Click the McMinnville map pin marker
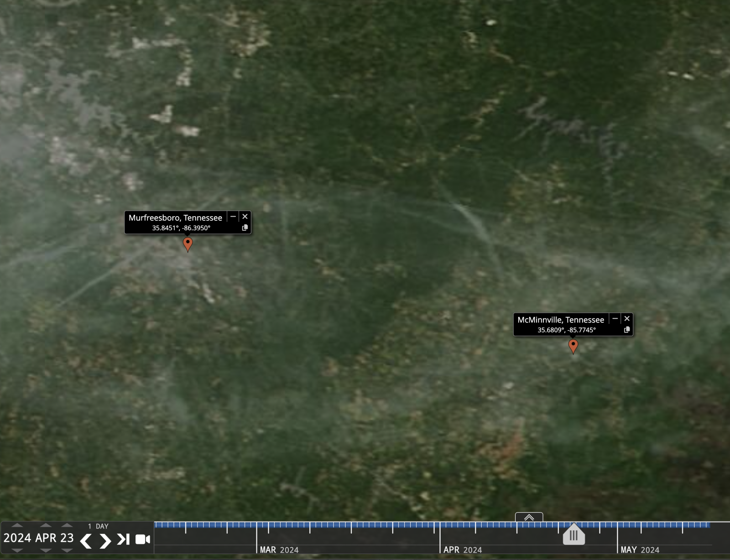 click(x=573, y=346)
